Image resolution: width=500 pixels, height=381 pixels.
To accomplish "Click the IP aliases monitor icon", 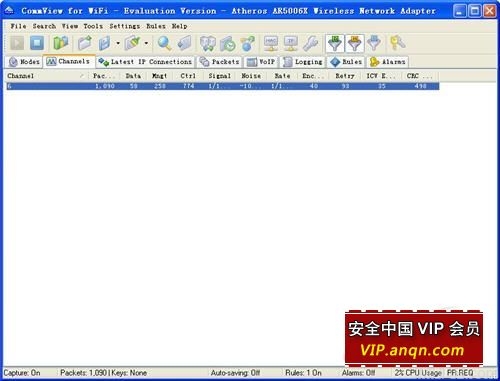I will 291,43.
